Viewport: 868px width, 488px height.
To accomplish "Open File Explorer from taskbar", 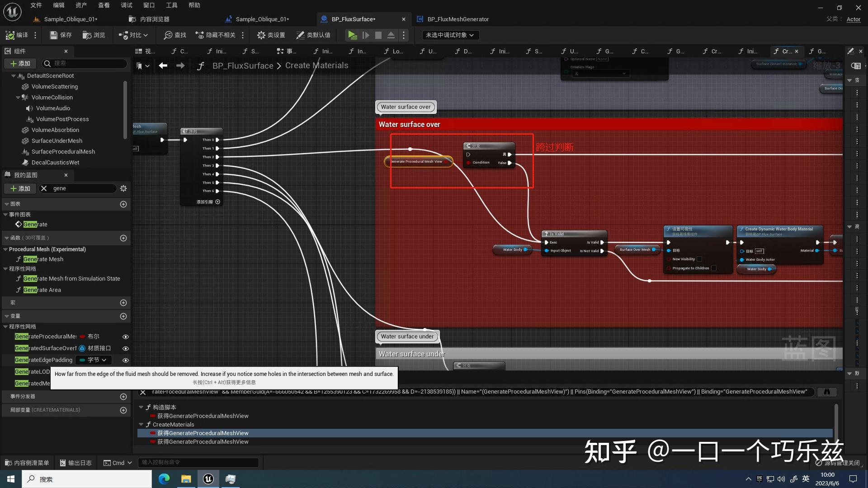I will (x=186, y=479).
